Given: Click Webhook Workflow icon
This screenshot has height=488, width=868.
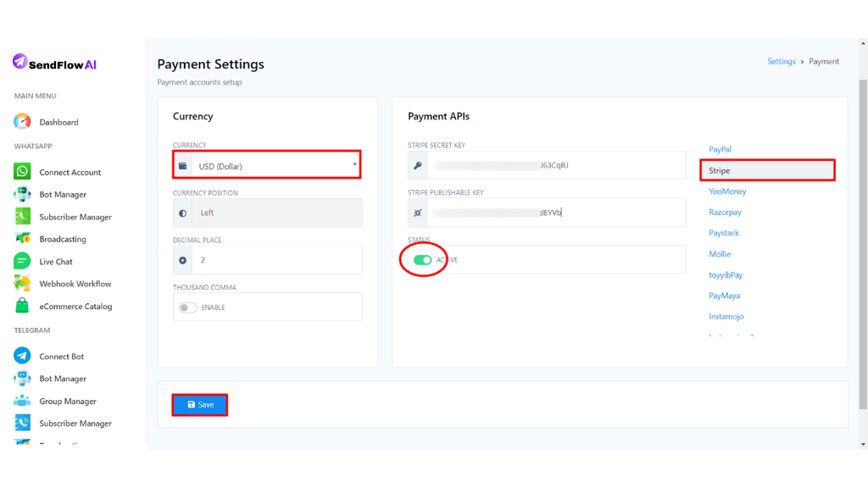Looking at the screenshot, I should [22, 283].
